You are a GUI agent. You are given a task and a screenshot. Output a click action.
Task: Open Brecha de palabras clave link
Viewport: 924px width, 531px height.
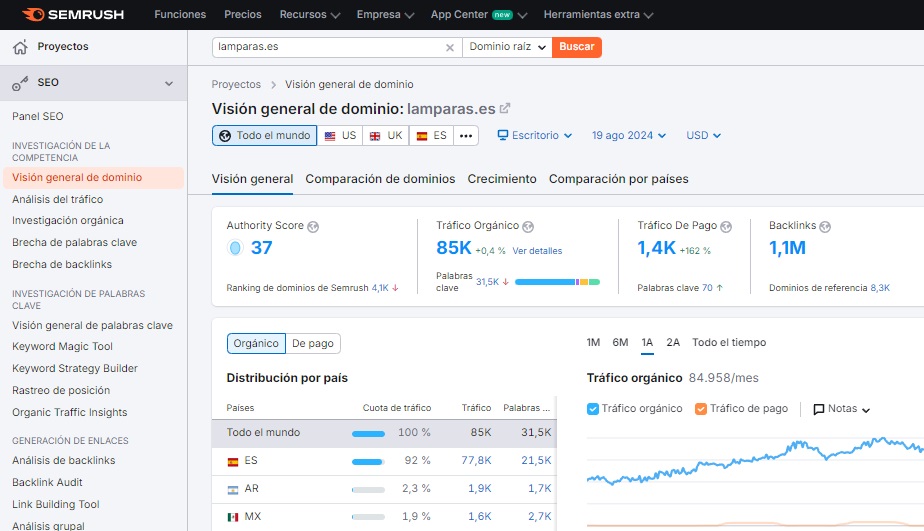(x=74, y=243)
